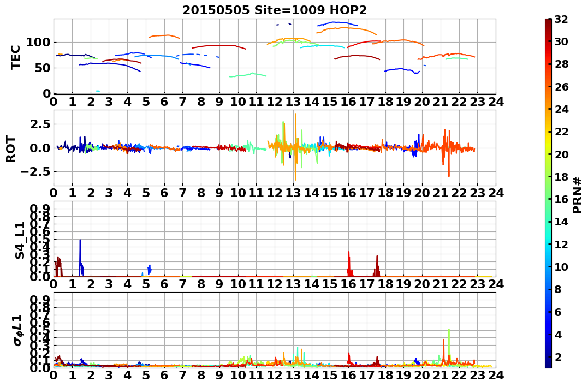Click the dark red top of the PRN colorbar
Image resolution: width=588 pixels, height=387 pixels.
click(x=548, y=22)
